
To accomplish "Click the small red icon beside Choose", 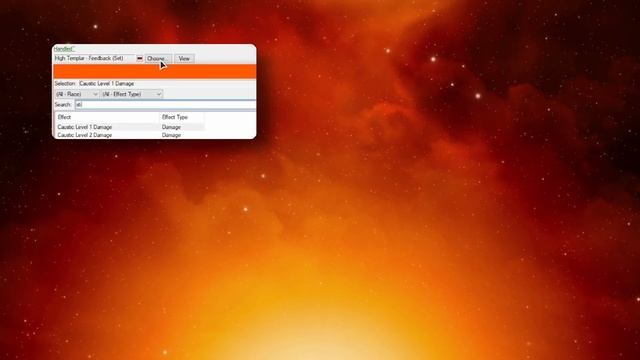I will (x=140, y=58).
